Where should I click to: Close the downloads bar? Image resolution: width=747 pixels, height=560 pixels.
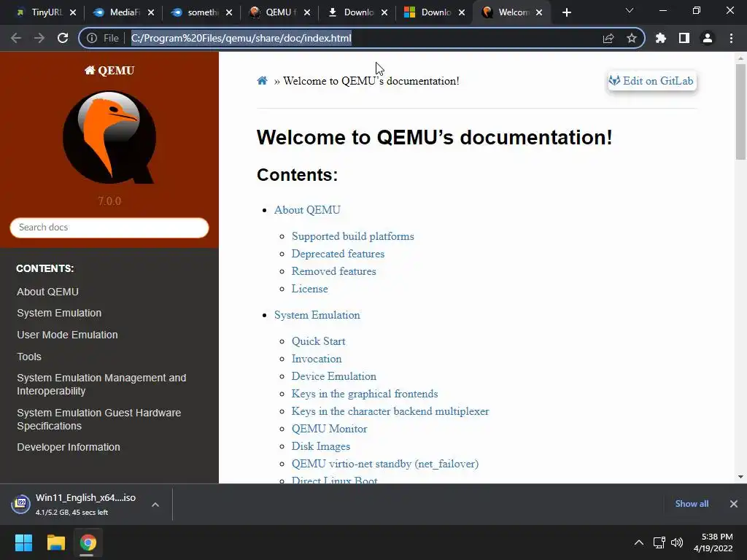coord(734,504)
